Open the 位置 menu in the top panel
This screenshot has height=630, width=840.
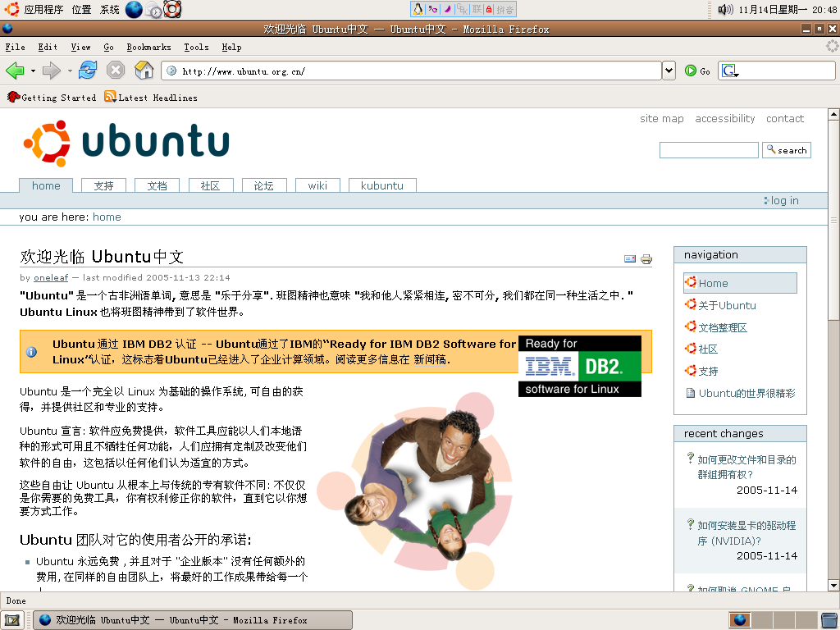(81, 10)
